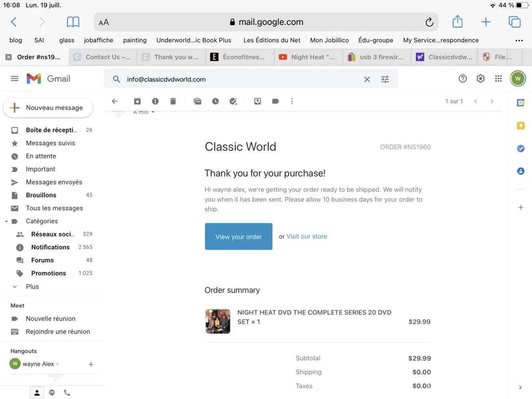532x399 pixels.
Task: Switch to the Night Heat YouTube tab
Action: 308,57
